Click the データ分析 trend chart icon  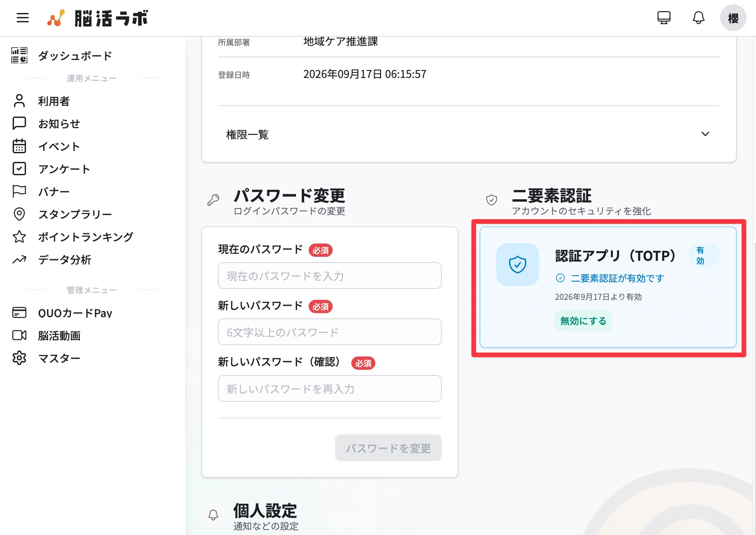pos(19,259)
